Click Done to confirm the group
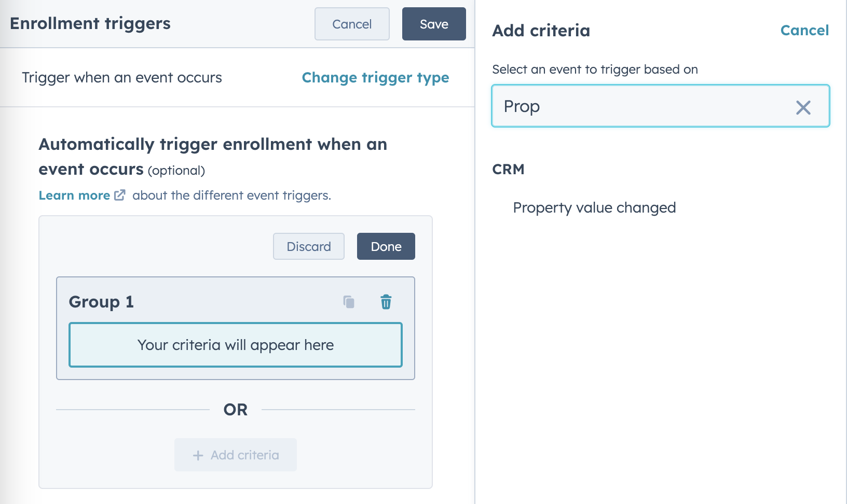The image size is (847, 504). coord(386,246)
